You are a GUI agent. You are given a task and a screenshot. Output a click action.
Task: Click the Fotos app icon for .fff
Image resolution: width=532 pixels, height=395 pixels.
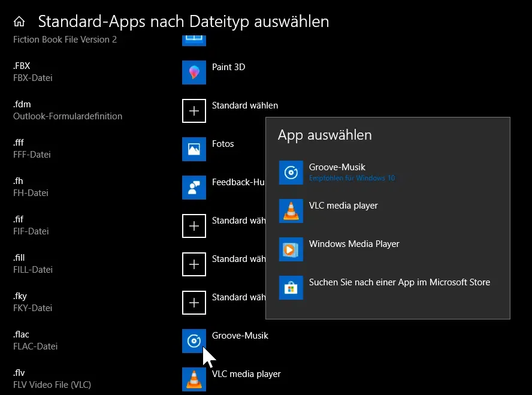[194, 149]
